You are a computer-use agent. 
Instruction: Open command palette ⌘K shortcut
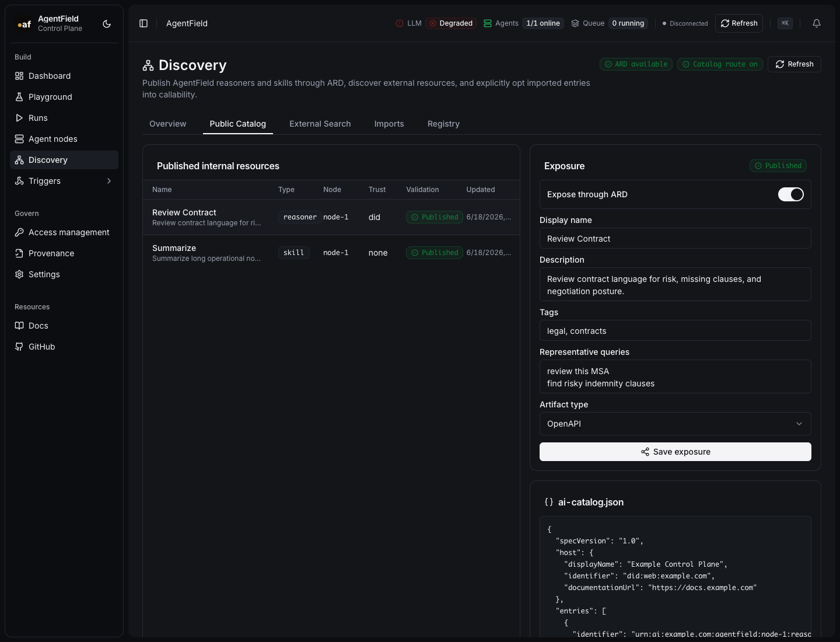(x=785, y=23)
